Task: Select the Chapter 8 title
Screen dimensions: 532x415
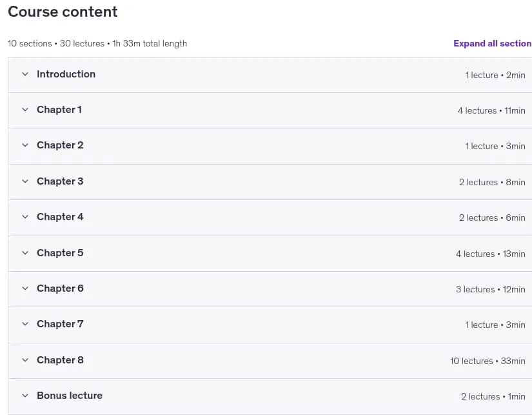Action: pyautogui.click(x=60, y=360)
